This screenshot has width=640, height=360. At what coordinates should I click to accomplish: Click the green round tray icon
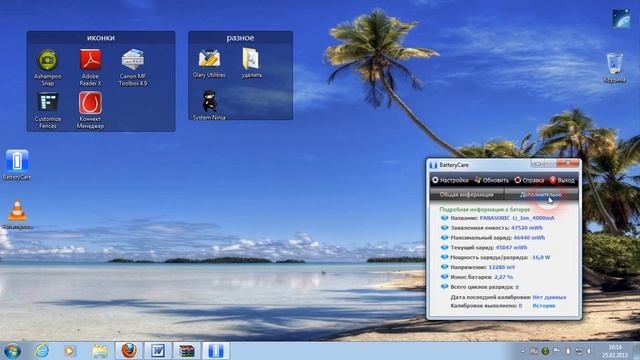(x=545, y=351)
